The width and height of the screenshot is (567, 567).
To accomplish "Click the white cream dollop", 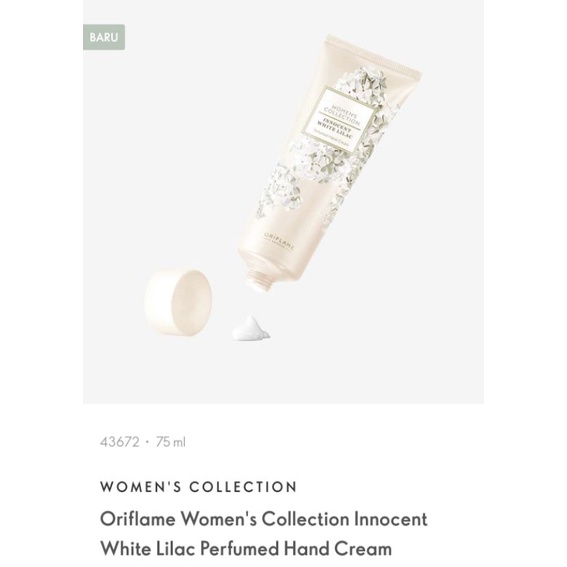I will click(251, 328).
